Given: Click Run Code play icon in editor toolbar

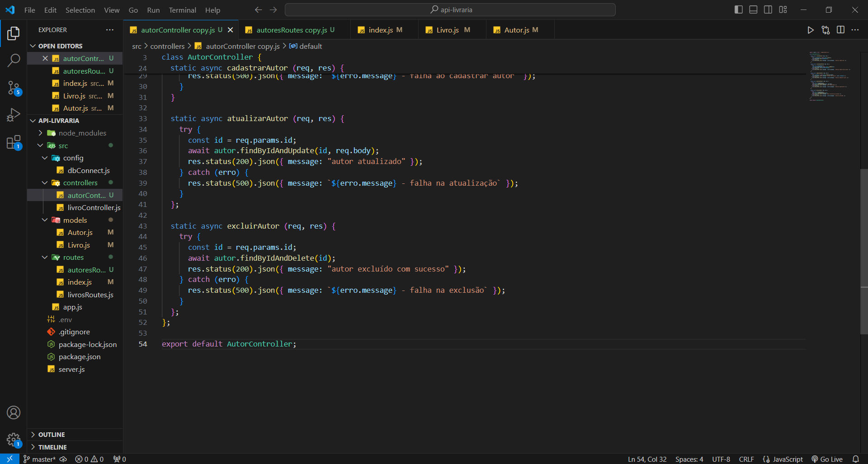Looking at the screenshot, I should pyautogui.click(x=811, y=30).
